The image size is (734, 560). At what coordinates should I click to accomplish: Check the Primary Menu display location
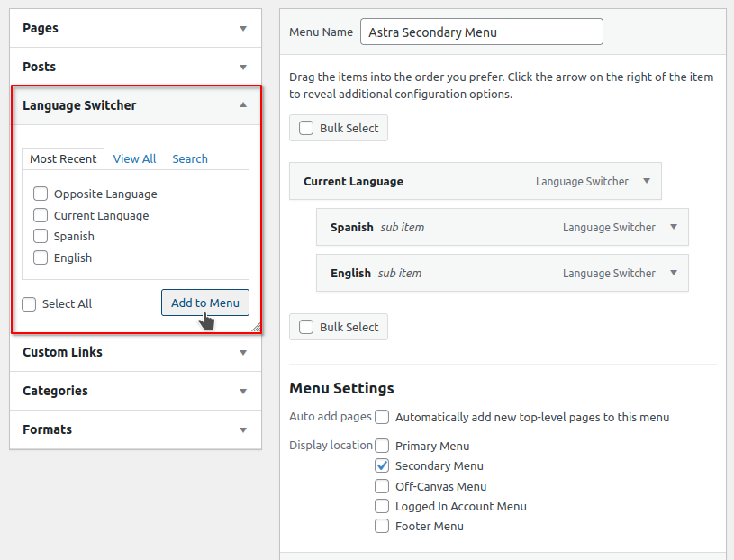(x=381, y=445)
